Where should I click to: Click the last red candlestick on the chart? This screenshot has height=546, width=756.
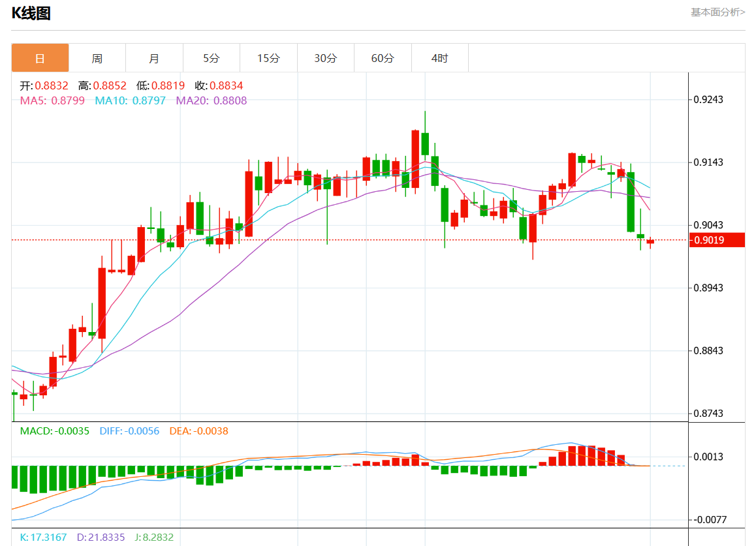point(650,242)
